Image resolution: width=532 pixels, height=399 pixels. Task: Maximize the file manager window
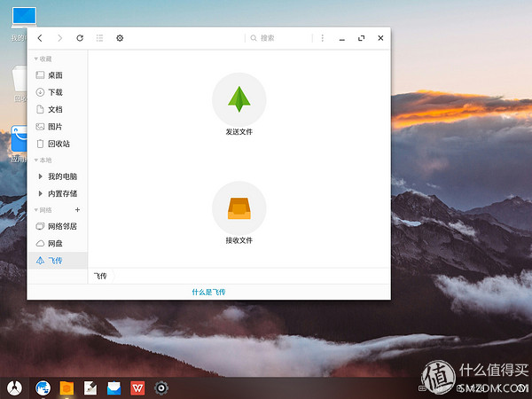[362, 38]
